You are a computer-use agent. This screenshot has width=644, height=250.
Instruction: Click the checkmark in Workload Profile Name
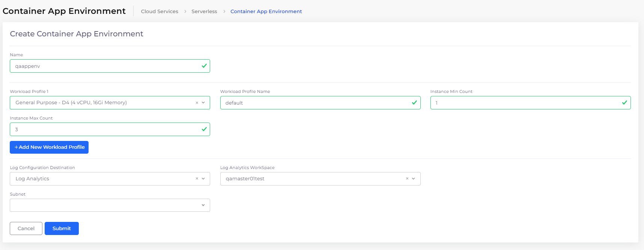click(414, 103)
